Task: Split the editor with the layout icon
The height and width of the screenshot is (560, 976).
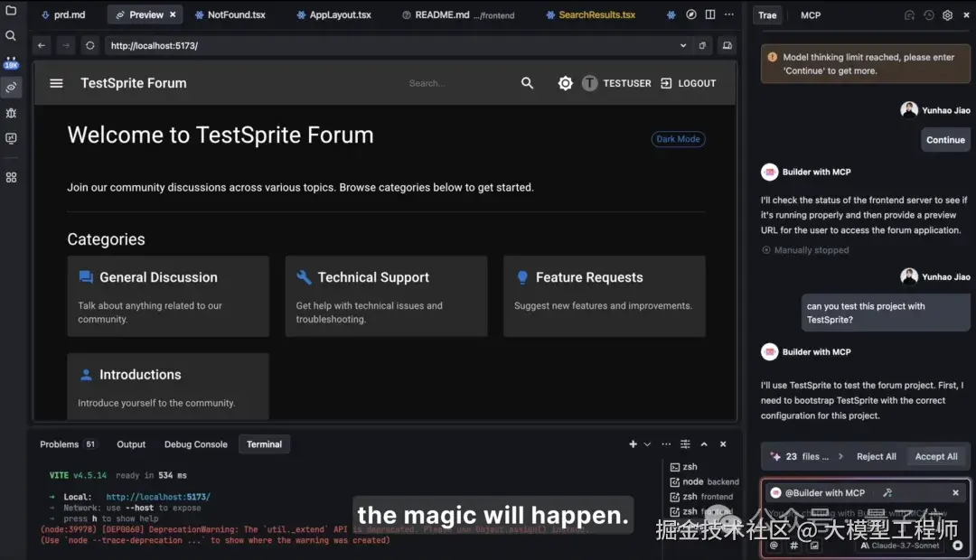Action: click(710, 14)
